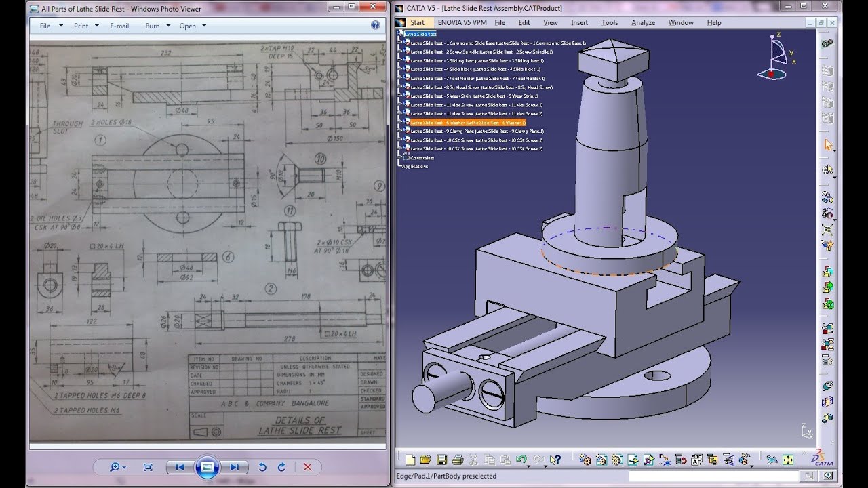Save the CATIA assembly with the floppy icon
This screenshot has height=488, width=868.
[x=441, y=460]
